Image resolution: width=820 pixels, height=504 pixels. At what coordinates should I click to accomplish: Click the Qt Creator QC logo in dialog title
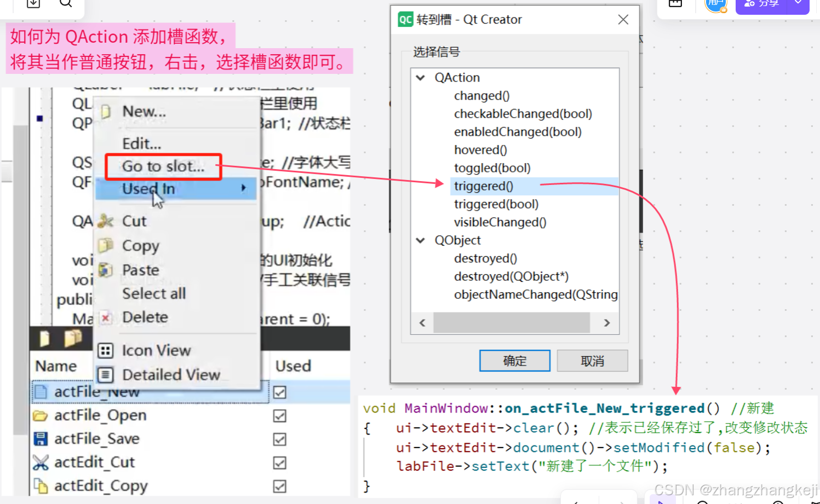pyautogui.click(x=405, y=20)
